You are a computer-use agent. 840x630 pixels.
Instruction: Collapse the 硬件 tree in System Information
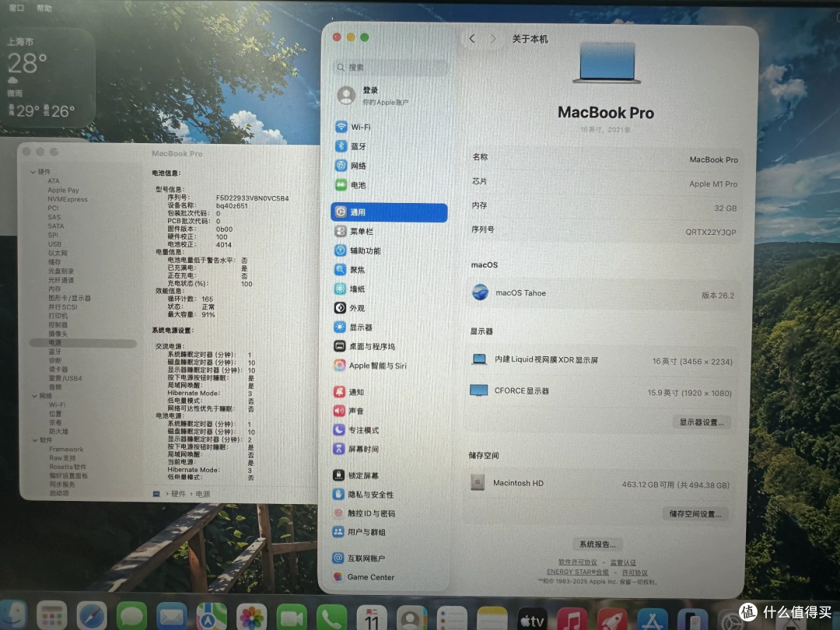click(33, 172)
